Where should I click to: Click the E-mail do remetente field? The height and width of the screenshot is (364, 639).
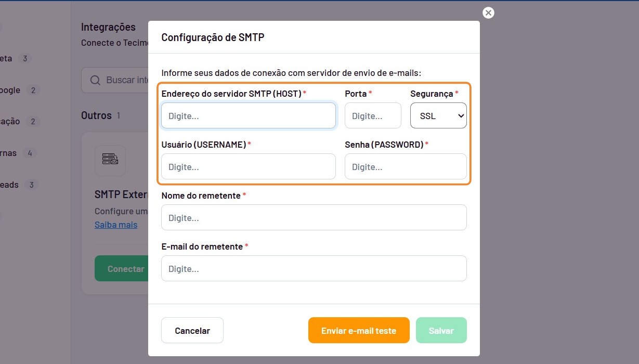314,268
